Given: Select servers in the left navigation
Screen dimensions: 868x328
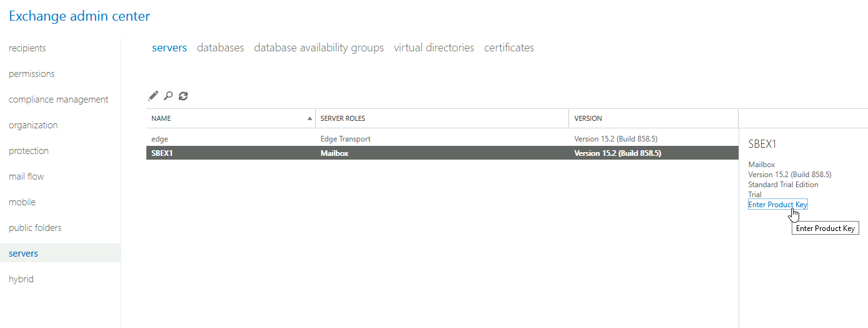Looking at the screenshot, I should pyautogui.click(x=60, y=254).
